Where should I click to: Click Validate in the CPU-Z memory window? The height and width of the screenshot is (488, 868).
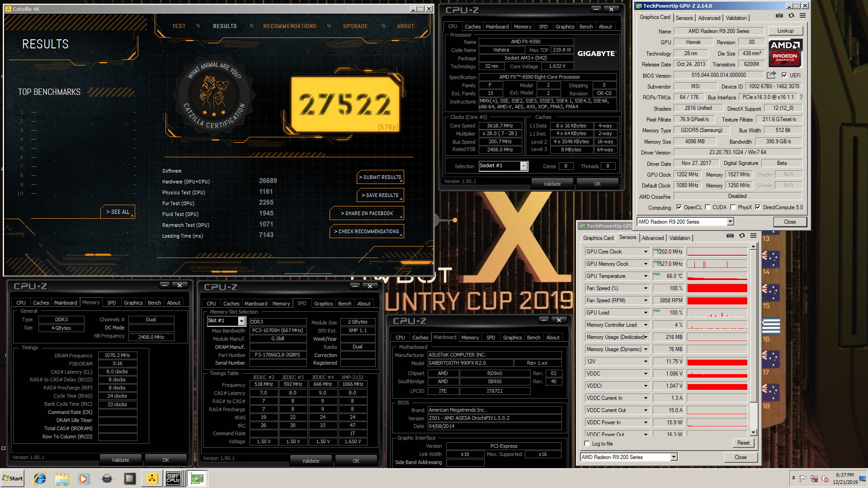click(x=120, y=460)
